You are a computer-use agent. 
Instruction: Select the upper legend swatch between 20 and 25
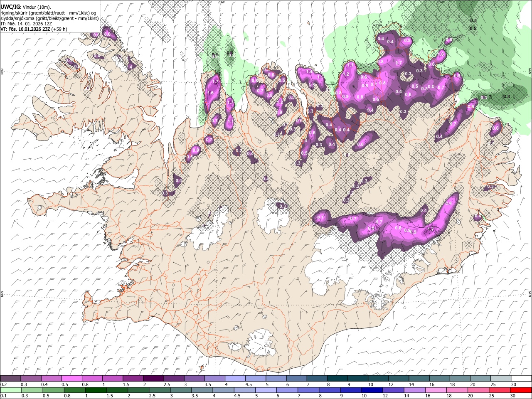(x=480, y=378)
